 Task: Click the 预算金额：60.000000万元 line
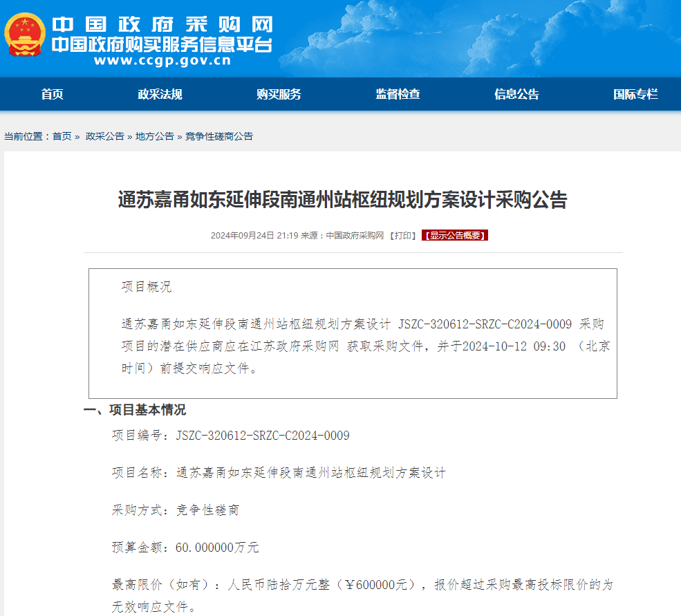[x=185, y=548]
